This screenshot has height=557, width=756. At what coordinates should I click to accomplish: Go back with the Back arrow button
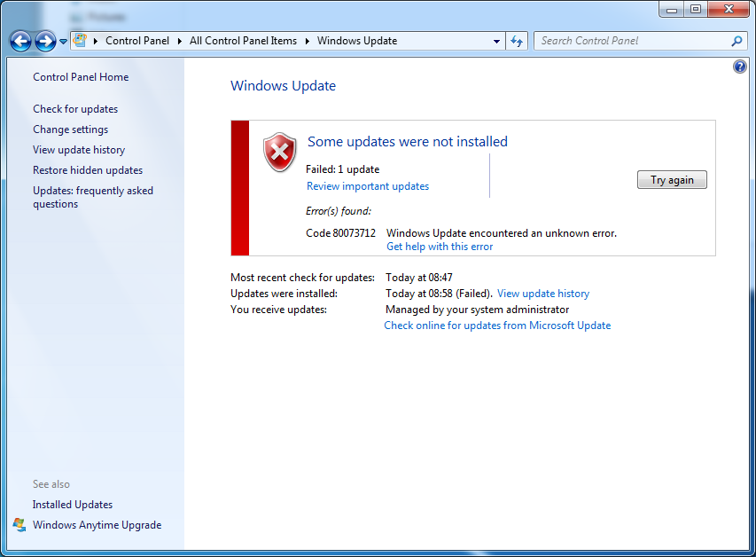click(x=20, y=41)
